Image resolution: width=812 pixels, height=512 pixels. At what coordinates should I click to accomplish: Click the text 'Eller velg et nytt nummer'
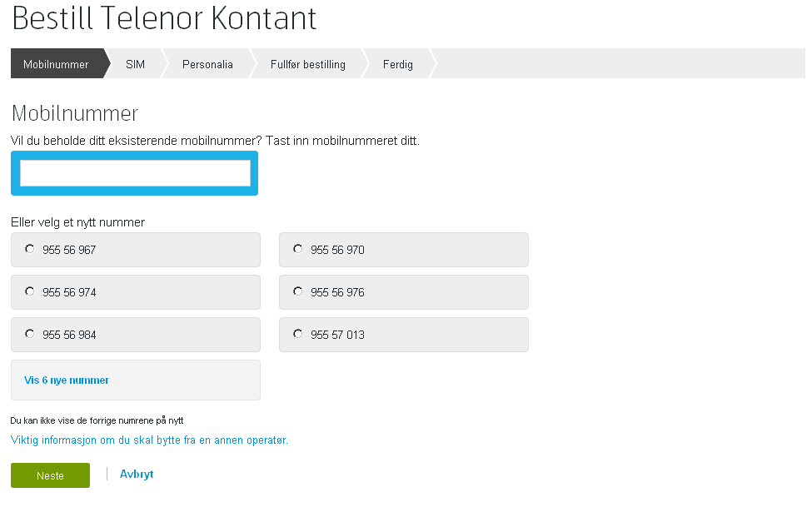tap(77, 222)
